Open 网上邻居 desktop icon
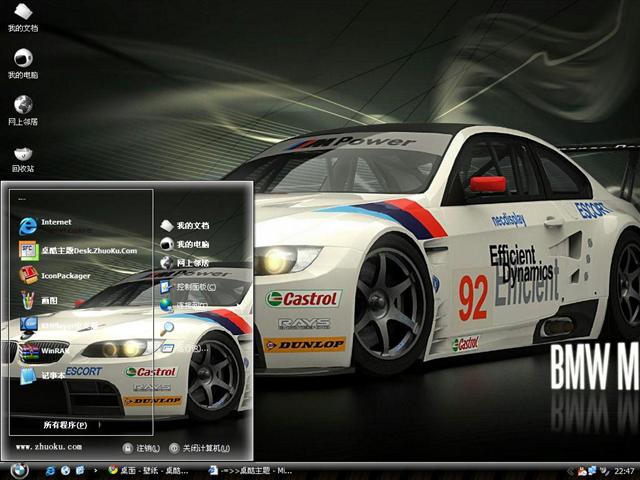This screenshot has width=640, height=480. pyautogui.click(x=22, y=110)
